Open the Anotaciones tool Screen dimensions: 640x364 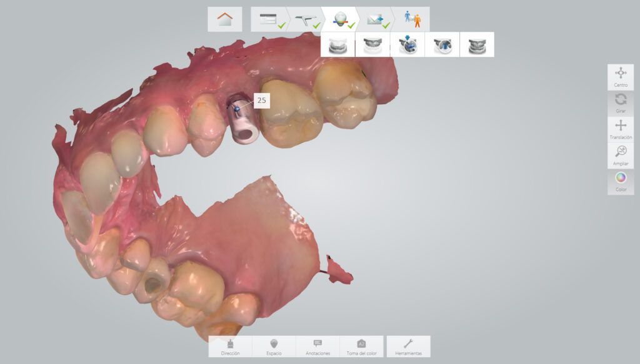point(317,347)
